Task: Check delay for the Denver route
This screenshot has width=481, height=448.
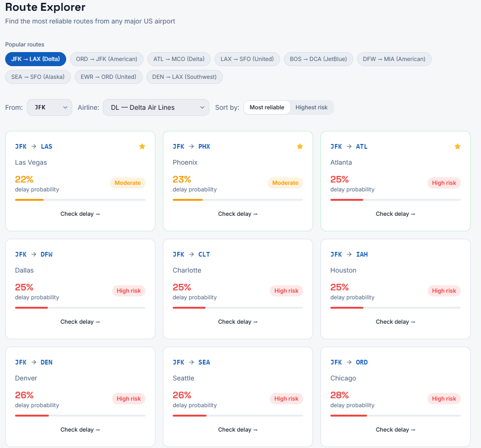Action: 80,430
